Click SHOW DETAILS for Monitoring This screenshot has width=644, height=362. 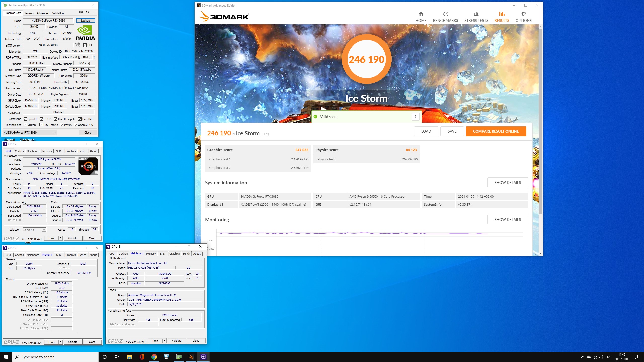click(508, 220)
